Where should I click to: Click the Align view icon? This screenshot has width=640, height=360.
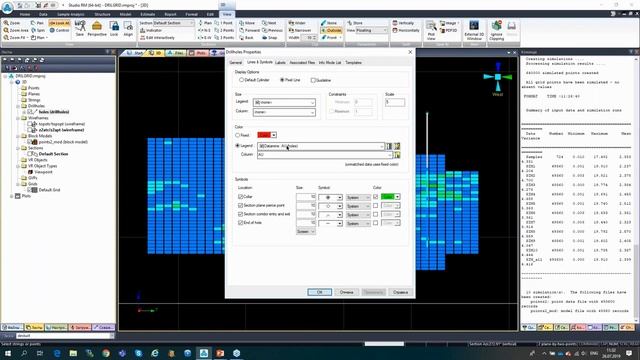tap(128, 29)
